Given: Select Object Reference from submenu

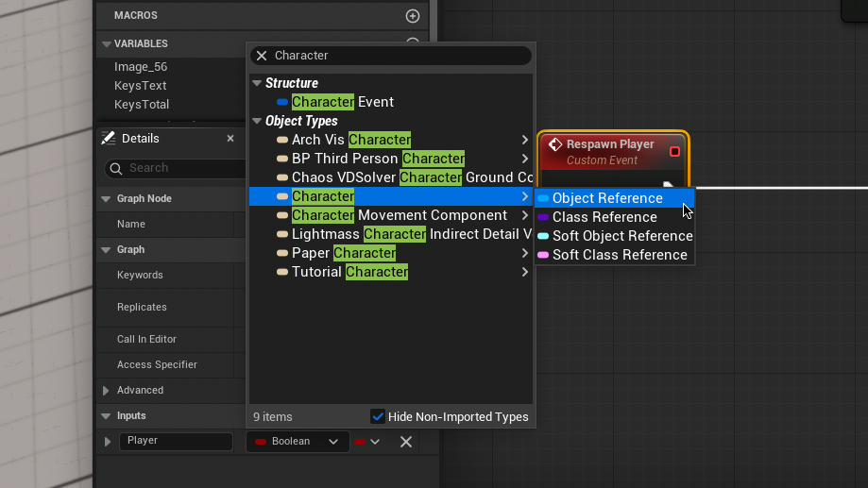Looking at the screenshot, I should click(x=607, y=198).
